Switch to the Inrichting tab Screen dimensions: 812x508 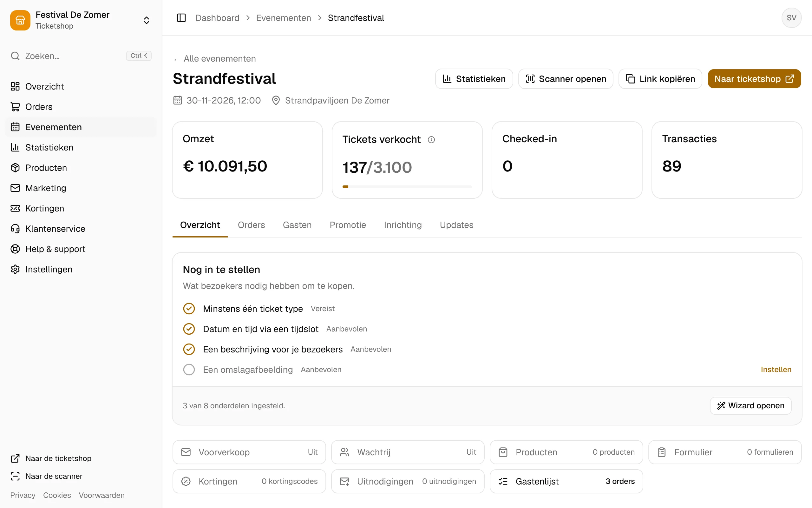coord(403,225)
